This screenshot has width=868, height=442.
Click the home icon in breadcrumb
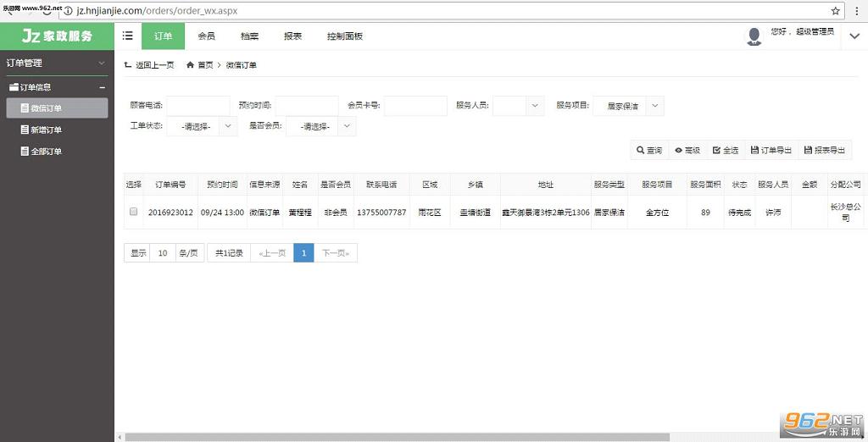pyautogui.click(x=190, y=64)
